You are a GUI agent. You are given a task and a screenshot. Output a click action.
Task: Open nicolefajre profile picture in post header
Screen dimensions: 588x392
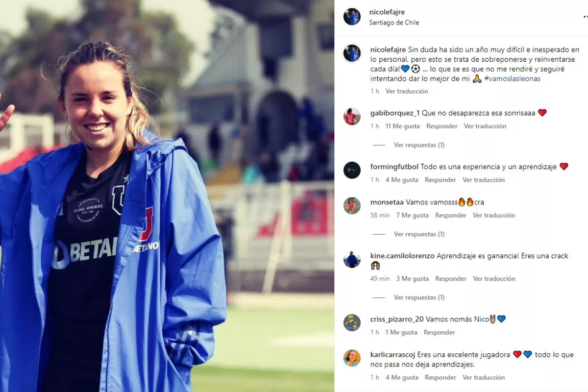click(352, 17)
